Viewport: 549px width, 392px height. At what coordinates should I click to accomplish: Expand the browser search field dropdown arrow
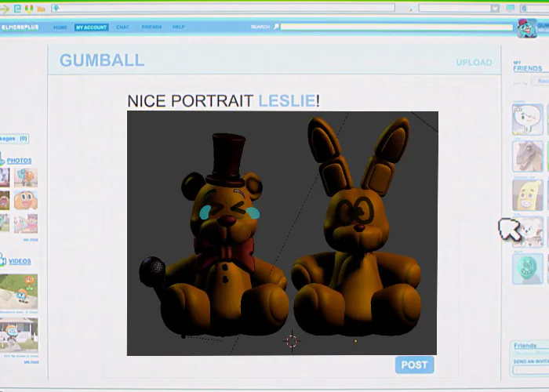point(495,8)
